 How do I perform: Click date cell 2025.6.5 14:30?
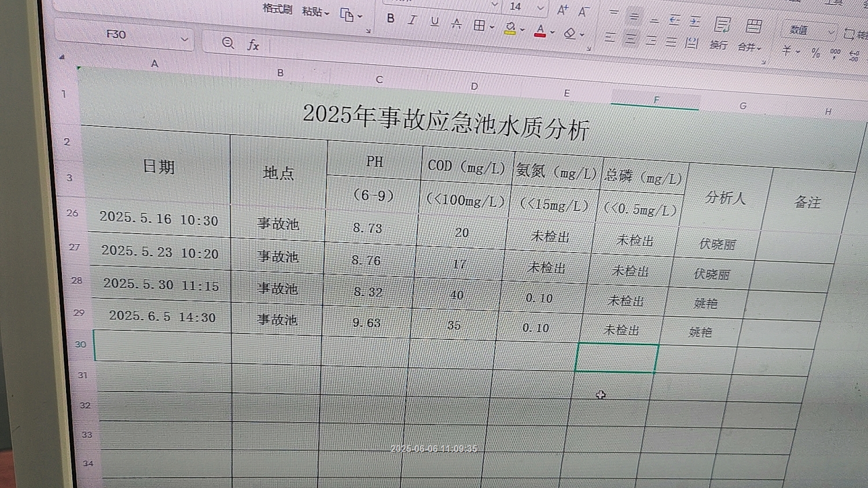[x=162, y=316]
